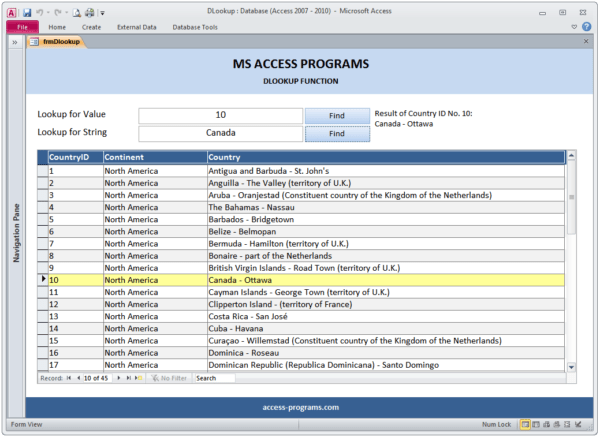Image resolution: width=600 pixels, height=437 pixels.
Task: Click the Lookup for Value input field
Action: 220,115
